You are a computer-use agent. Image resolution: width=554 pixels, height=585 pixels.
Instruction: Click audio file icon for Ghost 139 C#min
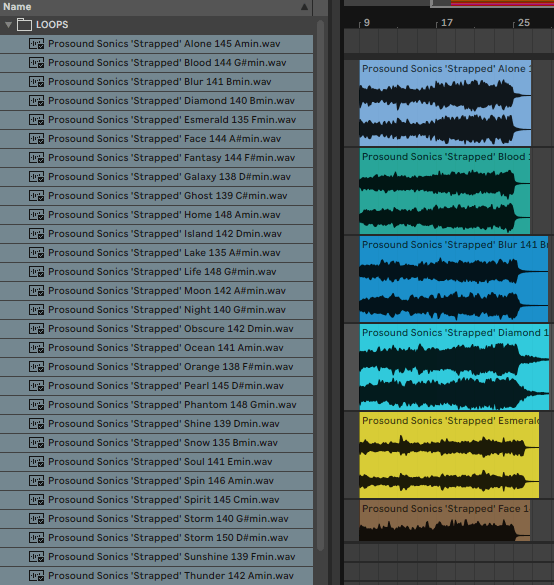[x=37, y=196]
